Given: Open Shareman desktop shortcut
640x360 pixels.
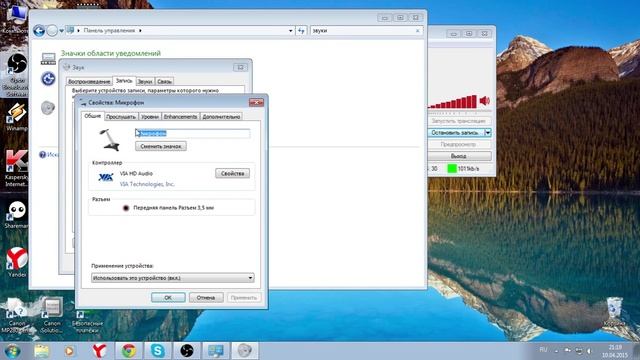Looking at the screenshot, I should [x=16, y=214].
